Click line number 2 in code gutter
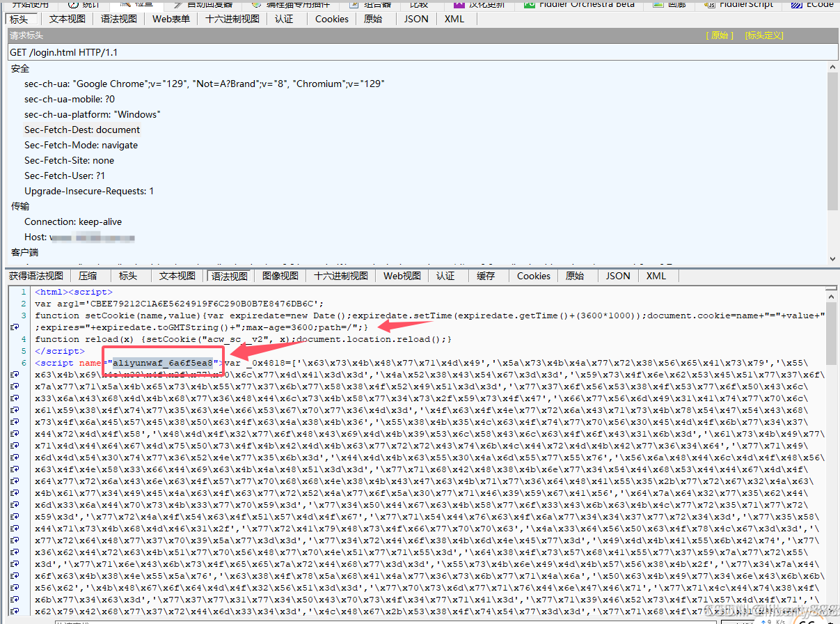 point(24,304)
